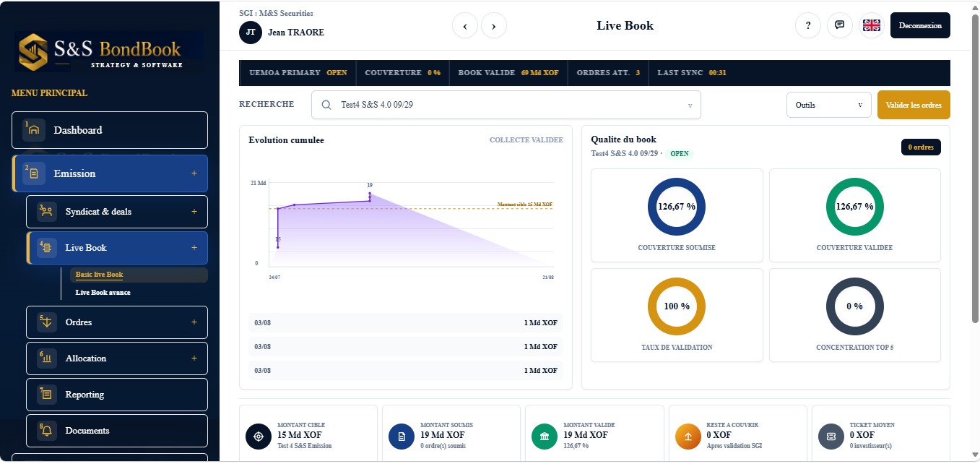This screenshot has width=980, height=464.
Task: Open the Outils dropdown
Action: click(x=829, y=105)
